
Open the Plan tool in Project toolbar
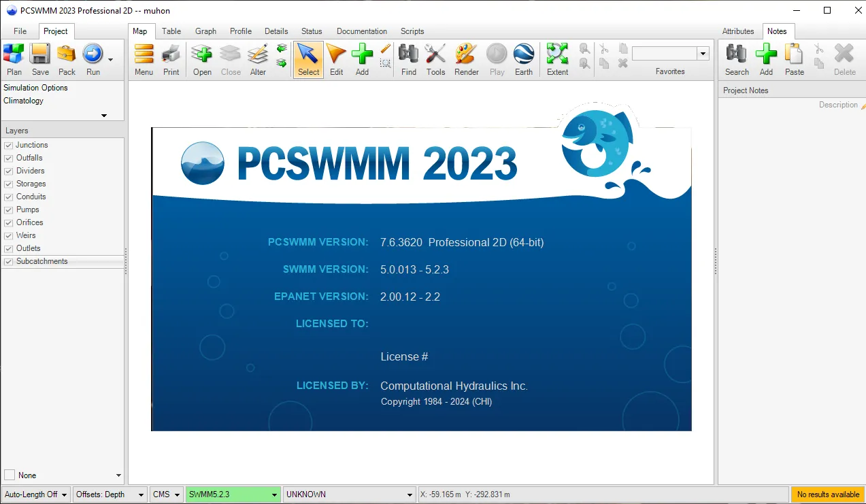pos(14,60)
